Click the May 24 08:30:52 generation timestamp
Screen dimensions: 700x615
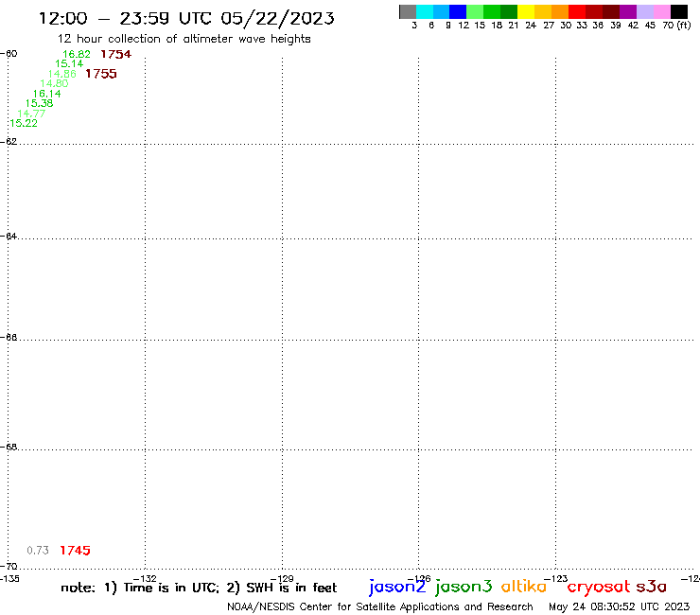coord(620,607)
